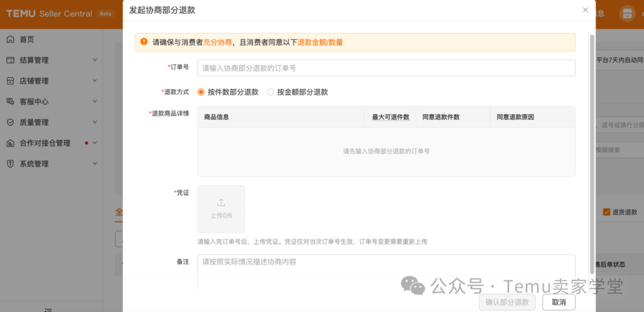Expand the 结算管理 menu chevron
This screenshot has height=312, width=644.
95,60
